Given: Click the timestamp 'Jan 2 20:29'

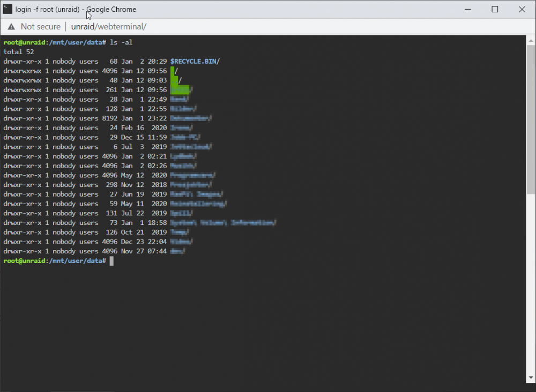Looking at the screenshot, I should [x=144, y=62].
